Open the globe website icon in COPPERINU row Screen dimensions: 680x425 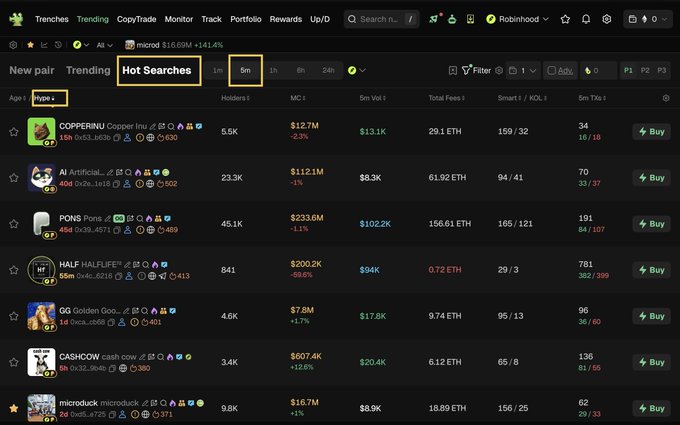point(150,137)
